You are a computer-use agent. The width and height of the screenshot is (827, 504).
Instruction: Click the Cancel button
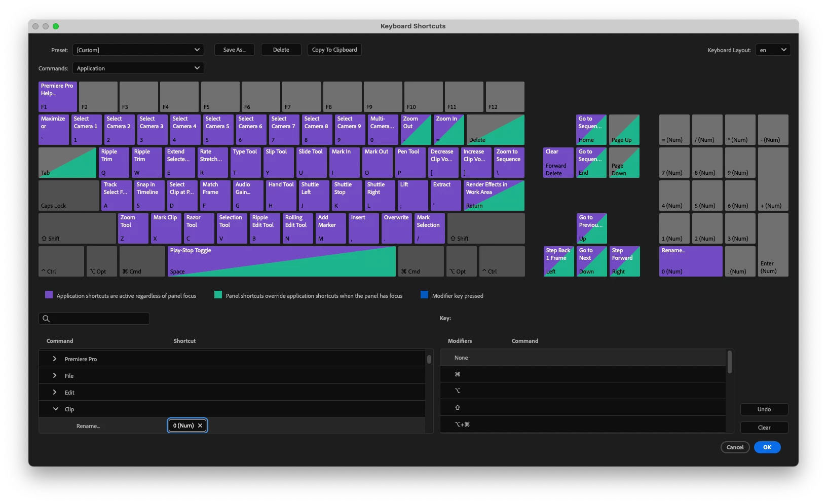click(735, 447)
